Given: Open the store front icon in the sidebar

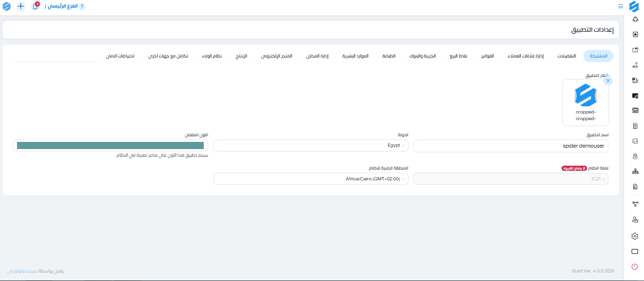Looking at the screenshot, I should pyautogui.click(x=635, y=111).
